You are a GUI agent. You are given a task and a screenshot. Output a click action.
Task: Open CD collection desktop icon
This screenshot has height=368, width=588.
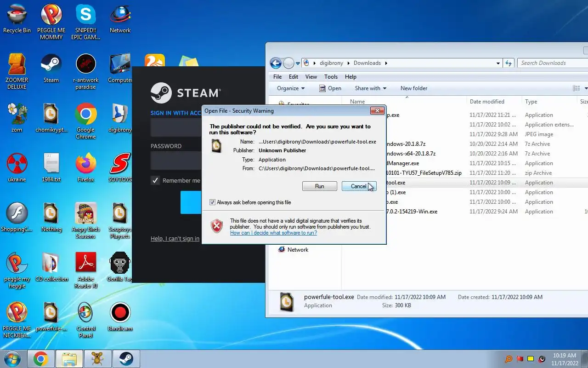coord(51,267)
